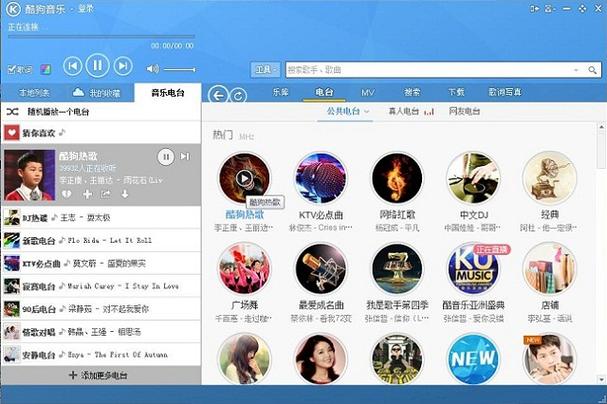607x404 pixels.
Task: Select the 90后电台 station row
Action: [101, 309]
